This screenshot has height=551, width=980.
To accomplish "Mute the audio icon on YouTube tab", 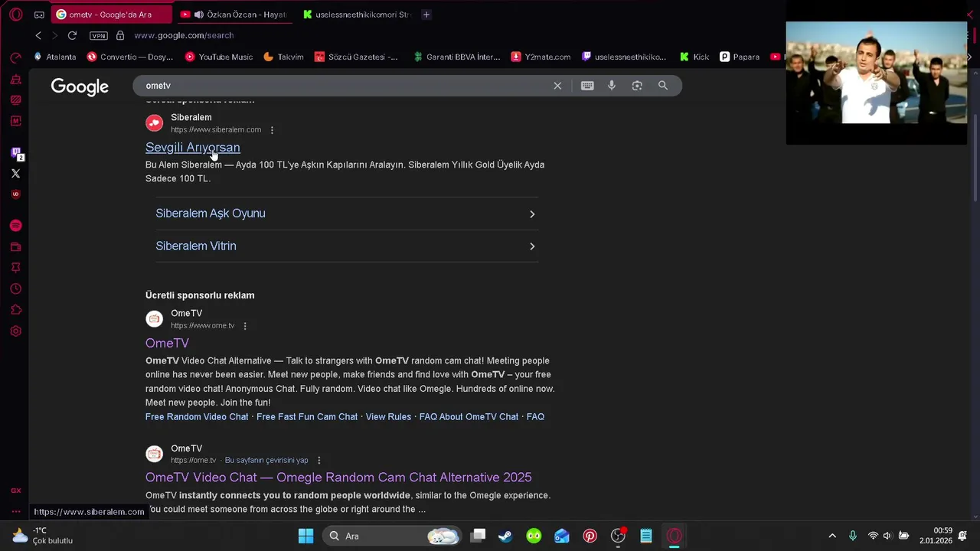I will [199, 15].
